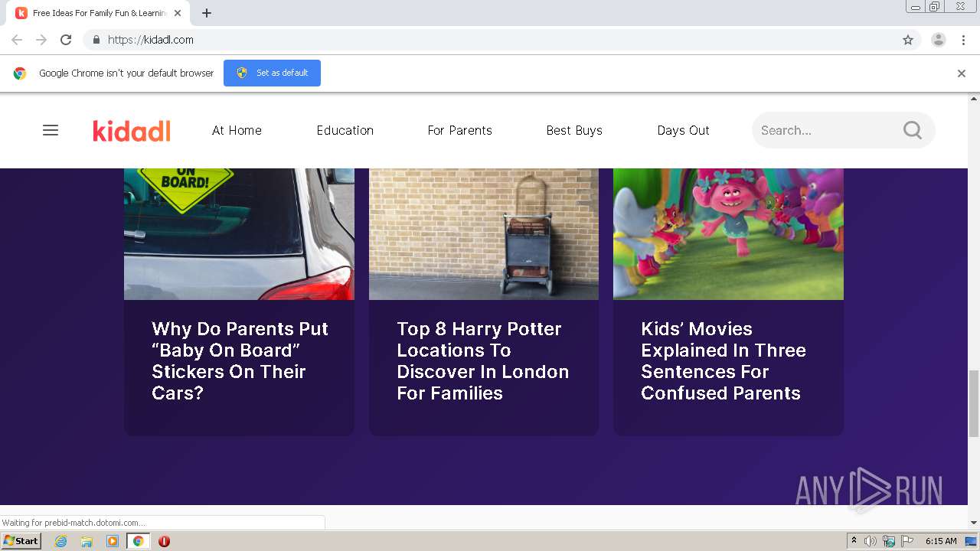Open Days Out menu
The width and height of the screenshot is (980, 551).
683,130
